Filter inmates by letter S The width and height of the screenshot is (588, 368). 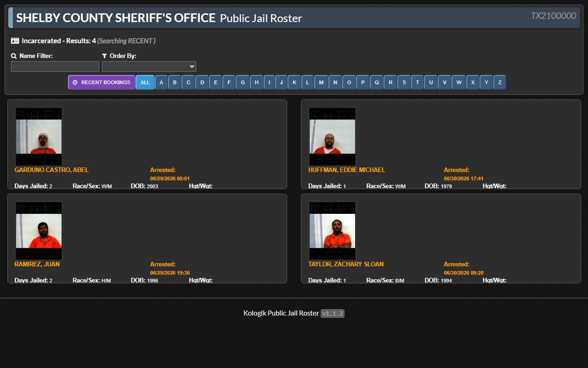(x=404, y=82)
